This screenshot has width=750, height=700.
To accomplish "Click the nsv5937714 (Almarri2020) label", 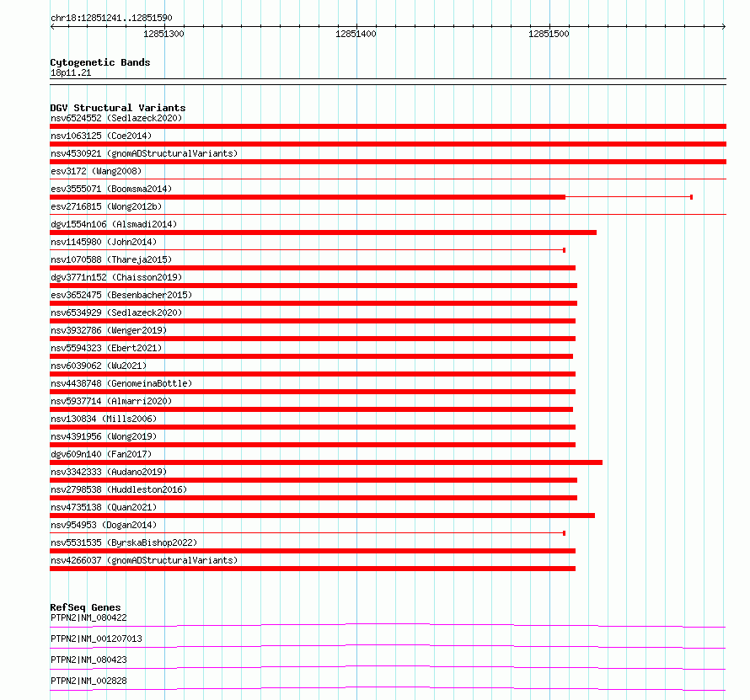I will (111, 401).
